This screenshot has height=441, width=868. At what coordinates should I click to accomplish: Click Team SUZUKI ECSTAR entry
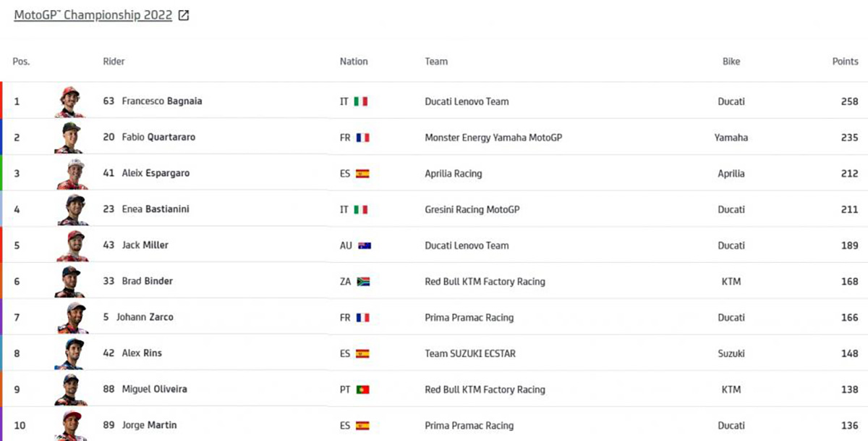[470, 353]
